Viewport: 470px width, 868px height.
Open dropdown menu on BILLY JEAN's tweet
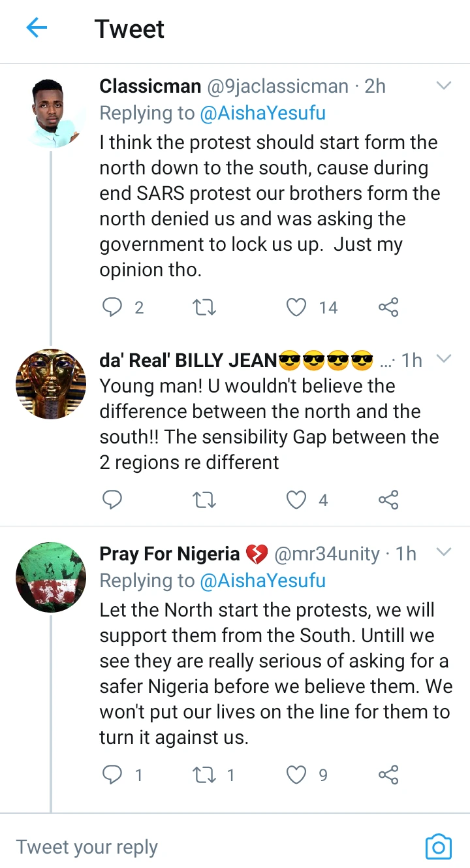[x=443, y=359]
